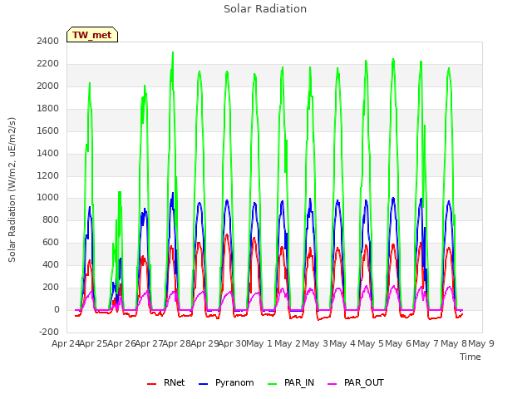
Task: Click the 0 y-axis tick label
Action: point(57,309)
